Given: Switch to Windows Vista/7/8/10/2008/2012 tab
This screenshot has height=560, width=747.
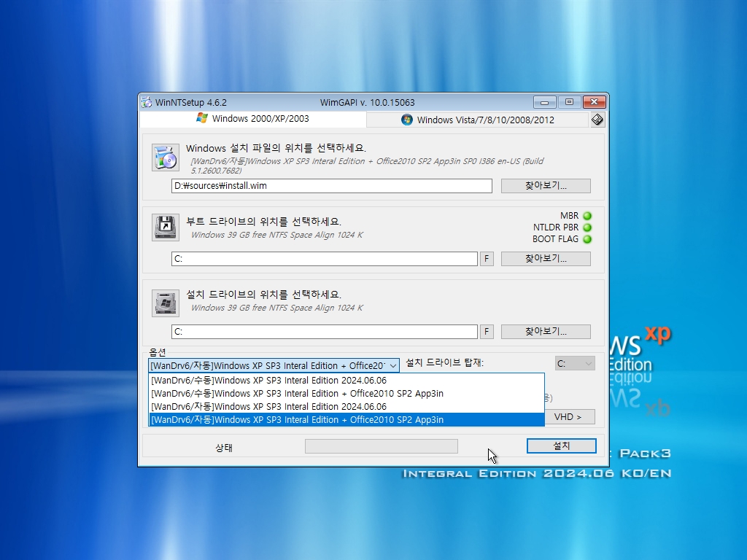Looking at the screenshot, I should [477, 120].
